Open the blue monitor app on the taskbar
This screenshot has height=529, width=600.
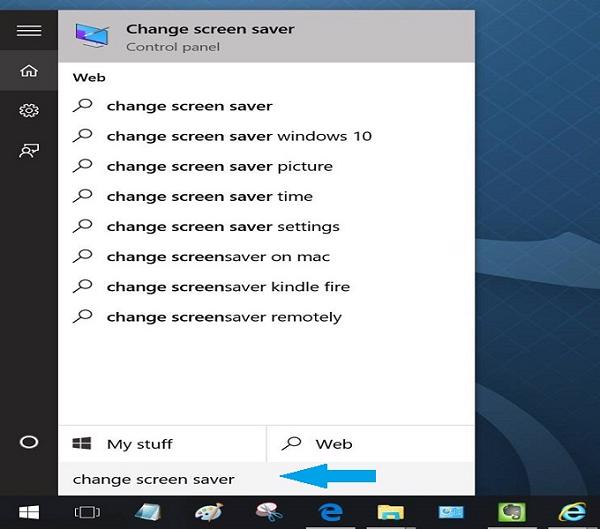[x=451, y=512]
